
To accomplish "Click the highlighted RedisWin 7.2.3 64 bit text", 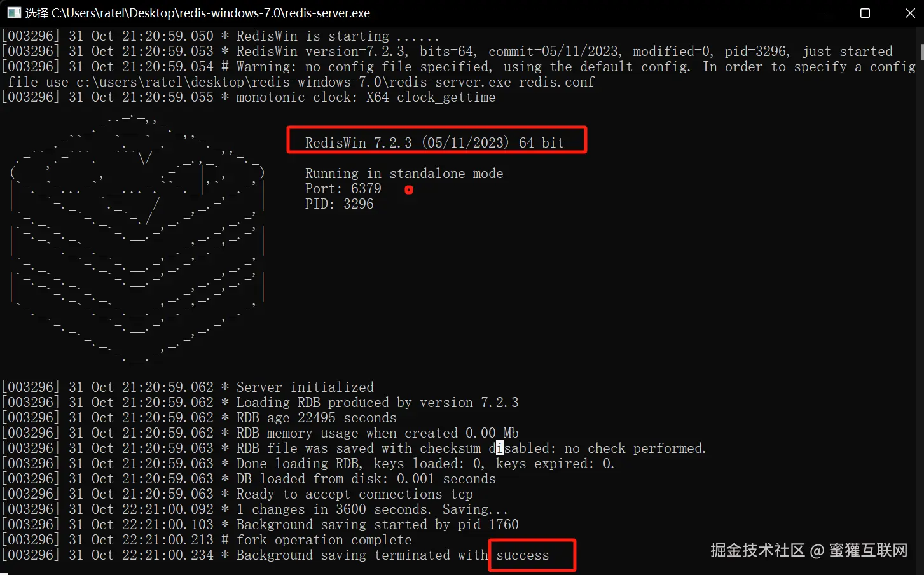I will click(x=434, y=142).
